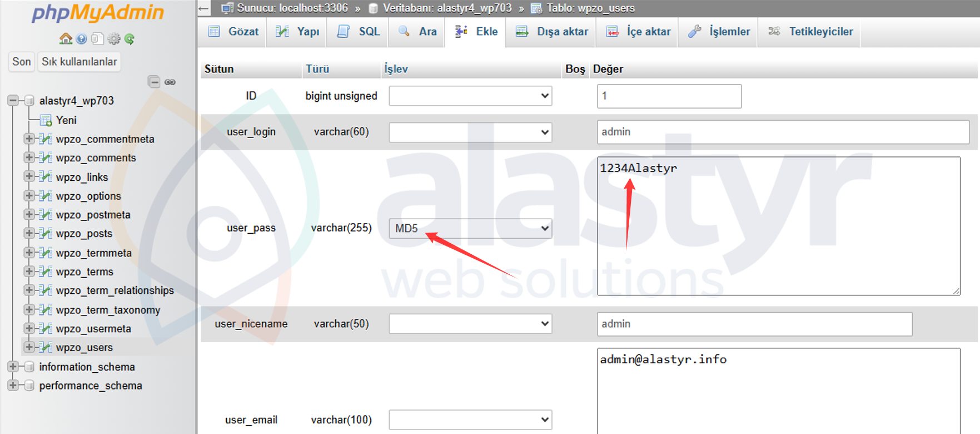Image resolution: width=980 pixels, height=434 pixels.
Task: Switch to the SQL tab
Action: (359, 32)
